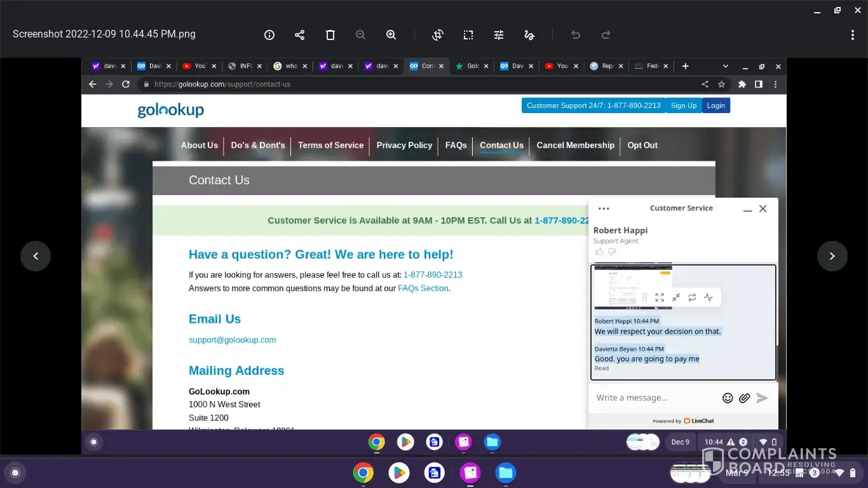Share the screenshot using share icon
Screen dimensions: 868x488
[300, 35]
